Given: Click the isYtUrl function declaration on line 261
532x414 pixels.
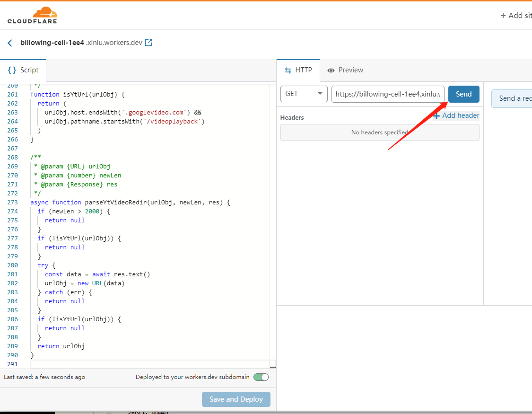Looking at the screenshot, I should (78, 94).
